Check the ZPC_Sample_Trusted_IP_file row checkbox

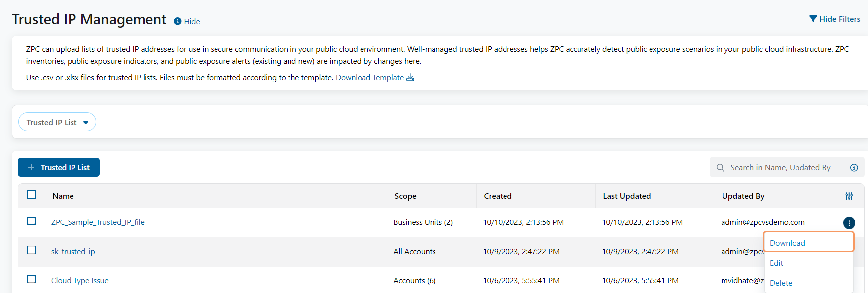[x=31, y=221]
